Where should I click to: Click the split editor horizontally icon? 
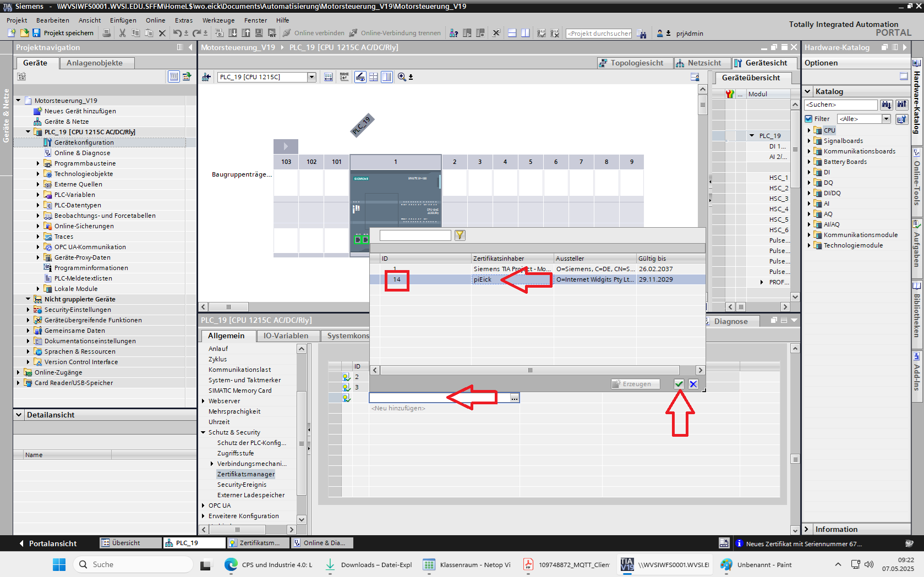pyautogui.click(x=512, y=33)
